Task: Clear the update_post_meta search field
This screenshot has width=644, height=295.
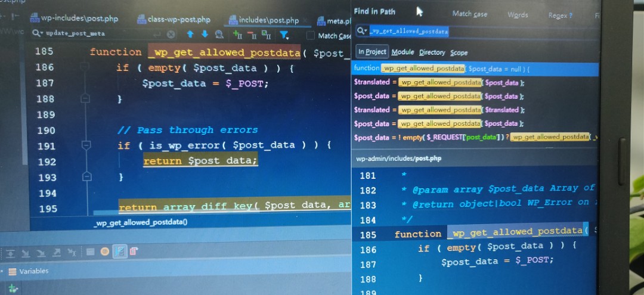Action: pos(171,35)
